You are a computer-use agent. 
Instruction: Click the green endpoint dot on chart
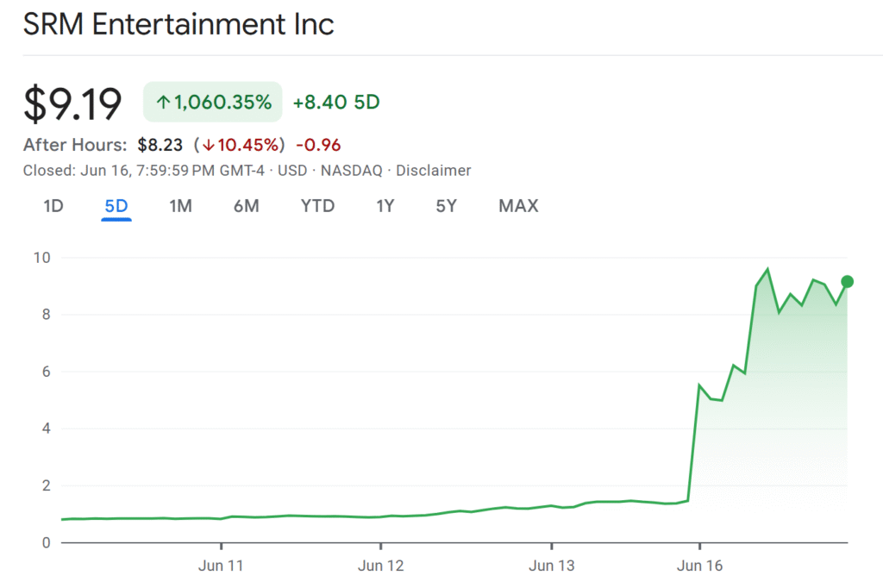coord(847,281)
